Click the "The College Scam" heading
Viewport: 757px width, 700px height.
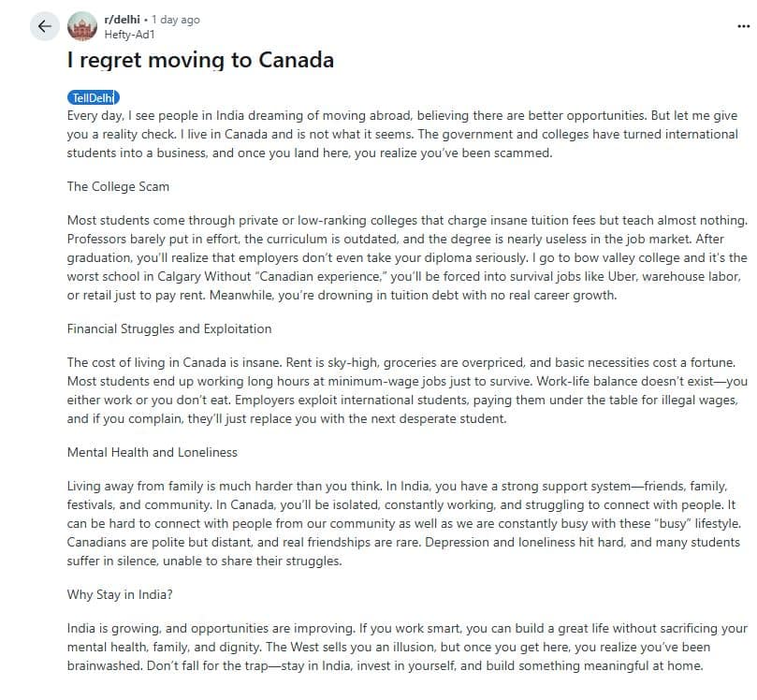118,187
